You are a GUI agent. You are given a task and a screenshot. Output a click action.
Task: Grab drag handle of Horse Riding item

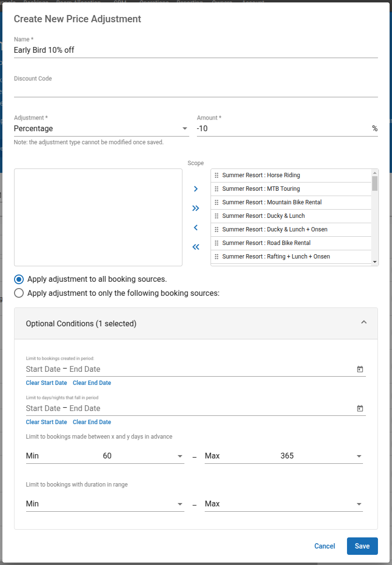tap(216, 175)
